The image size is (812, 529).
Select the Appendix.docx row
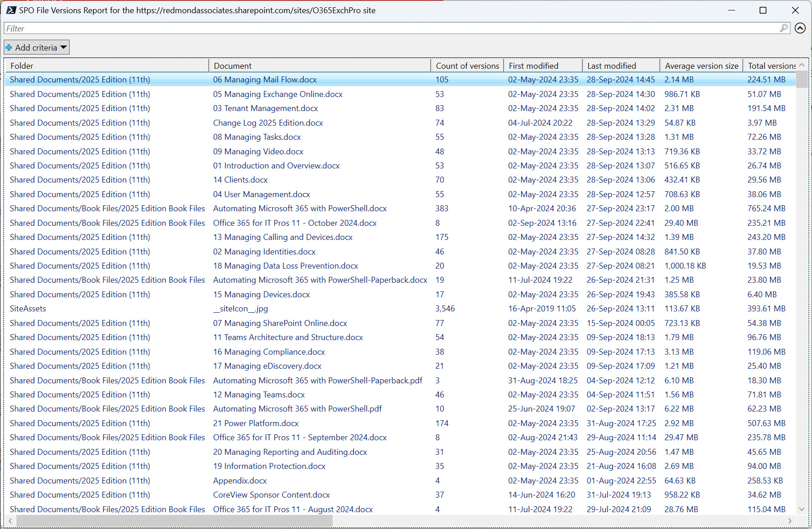(x=240, y=480)
